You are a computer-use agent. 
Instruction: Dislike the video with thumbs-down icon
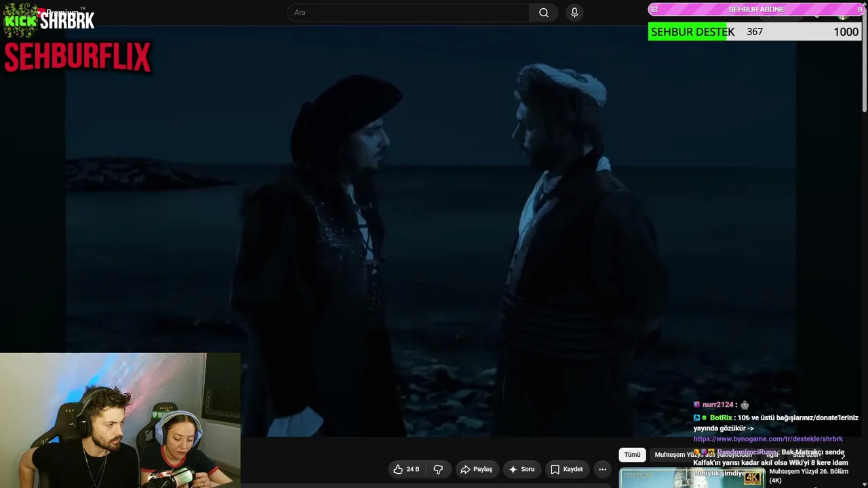pyautogui.click(x=438, y=469)
